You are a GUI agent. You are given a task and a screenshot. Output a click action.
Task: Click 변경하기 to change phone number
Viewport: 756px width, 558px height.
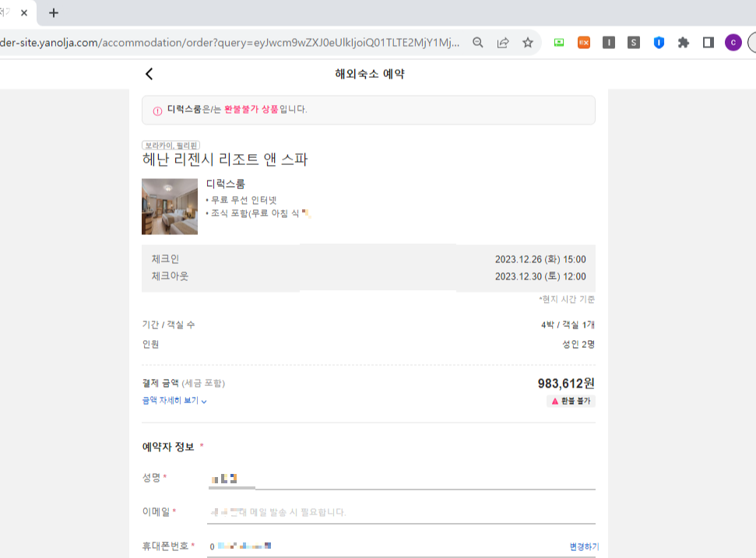584,546
